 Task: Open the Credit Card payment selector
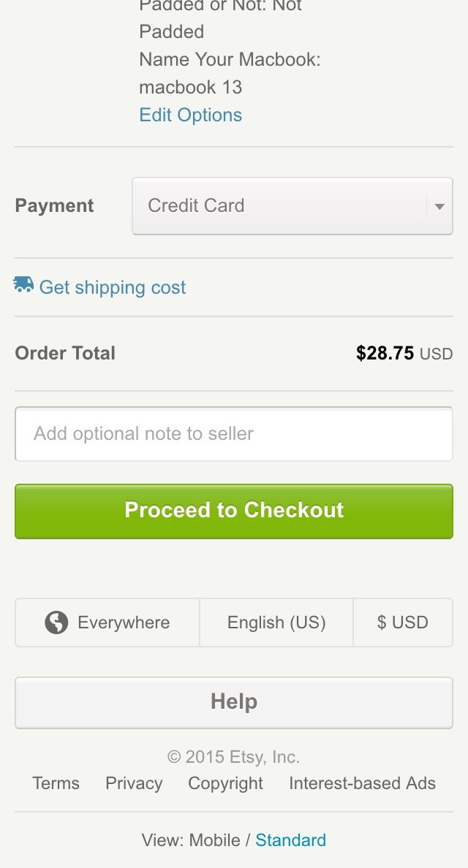coord(278,206)
